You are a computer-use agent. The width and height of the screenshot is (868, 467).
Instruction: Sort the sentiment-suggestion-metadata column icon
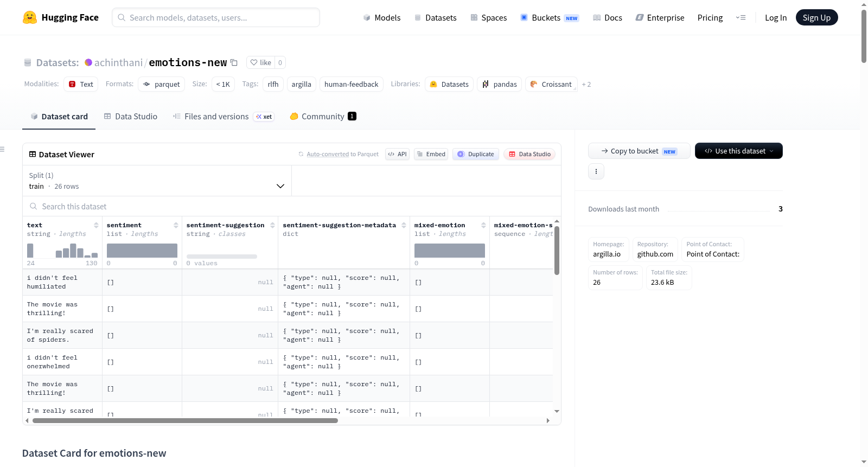pyautogui.click(x=404, y=225)
